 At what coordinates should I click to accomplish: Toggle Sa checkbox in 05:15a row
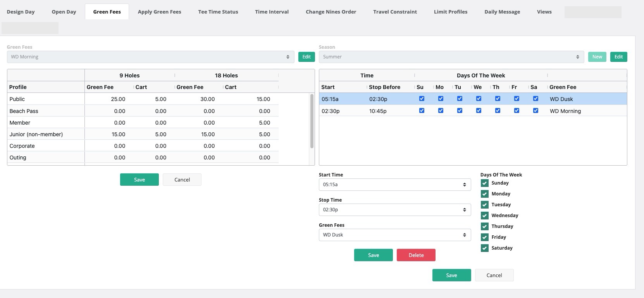[536, 99]
